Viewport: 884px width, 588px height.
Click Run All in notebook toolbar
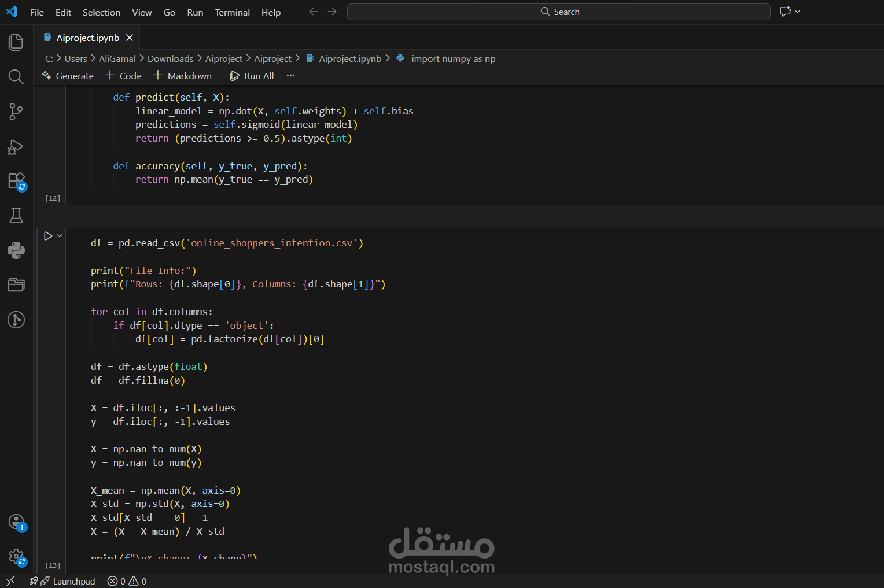point(252,76)
